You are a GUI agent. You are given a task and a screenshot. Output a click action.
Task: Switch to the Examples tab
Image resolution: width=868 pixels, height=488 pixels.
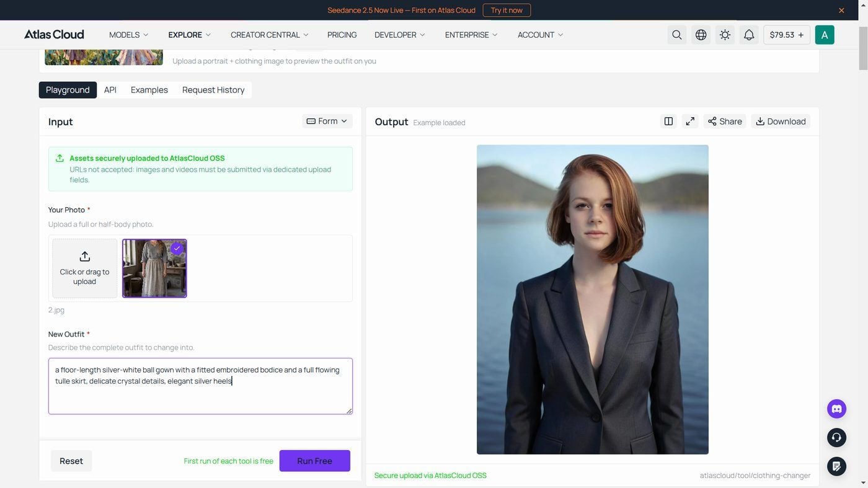[x=149, y=90]
